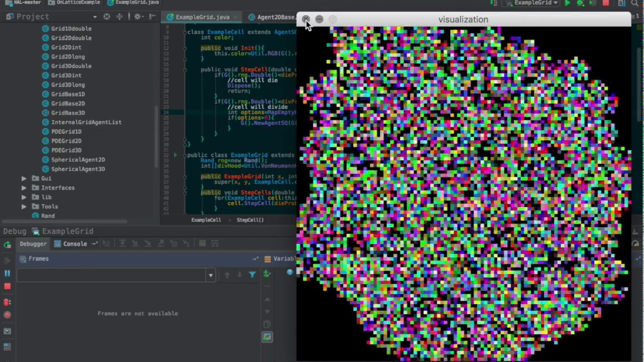Click the filter icon in Frames panel
Screen dimensions: 644x362
252,275
